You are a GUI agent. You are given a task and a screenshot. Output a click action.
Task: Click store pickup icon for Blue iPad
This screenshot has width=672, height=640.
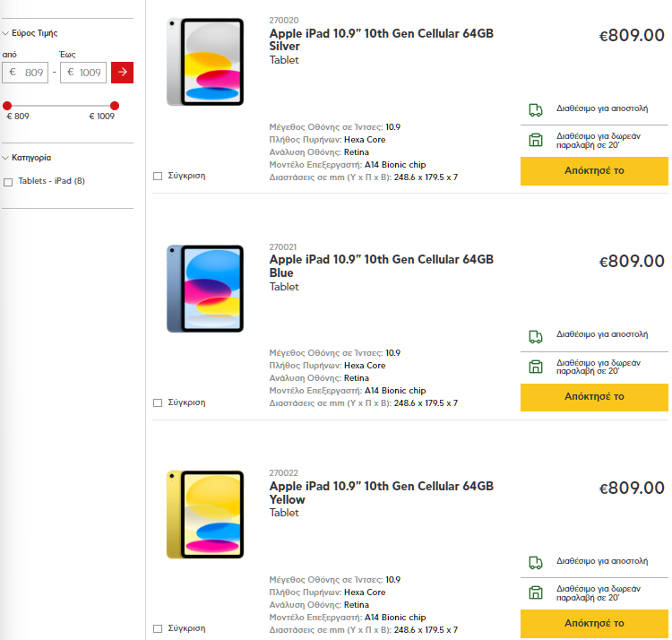536,366
